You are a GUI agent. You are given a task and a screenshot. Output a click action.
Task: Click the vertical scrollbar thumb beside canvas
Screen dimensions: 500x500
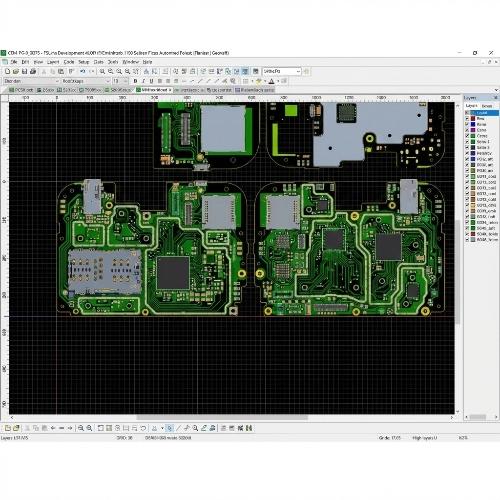coord(457,272)
